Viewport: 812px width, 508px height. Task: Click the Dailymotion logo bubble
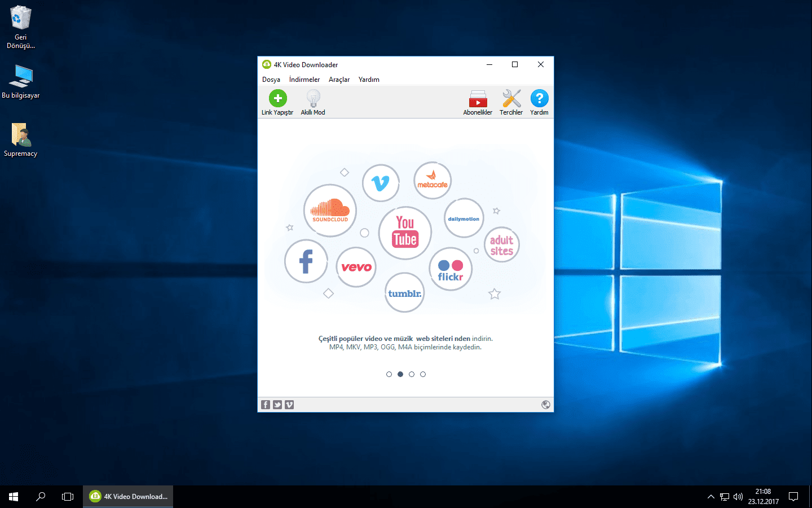pos(464,218)
